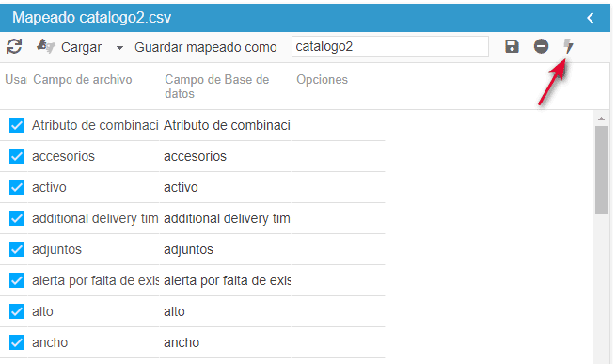Collapse the Mapeado panel with left chevron
The width and height of the screenshot is (616, 364).
pyautogui.click(x=590, y=18)
